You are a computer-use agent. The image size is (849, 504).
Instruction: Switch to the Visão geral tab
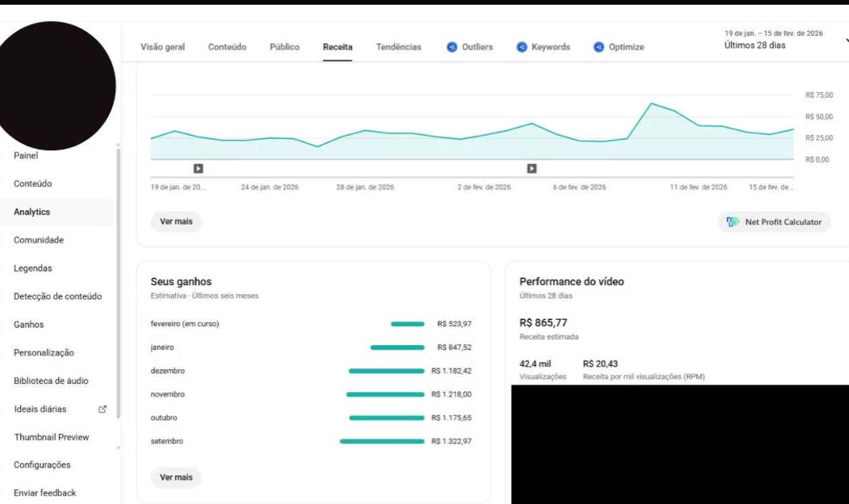point(163,47)
